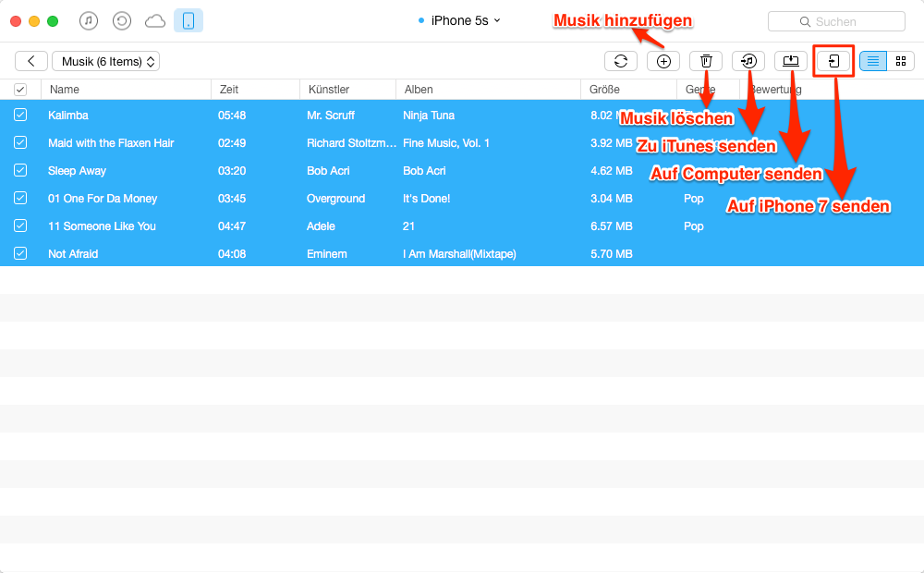This screenshot has width=924, height=573.
Task: Select the device manager phone icon
Action: (x=188, y=20)
